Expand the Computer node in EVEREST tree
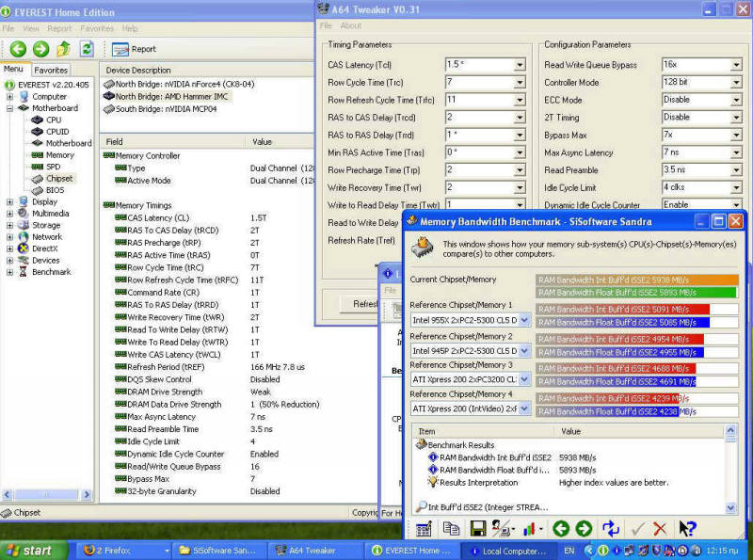The image size is (753, 560). (x=9, y=97)
